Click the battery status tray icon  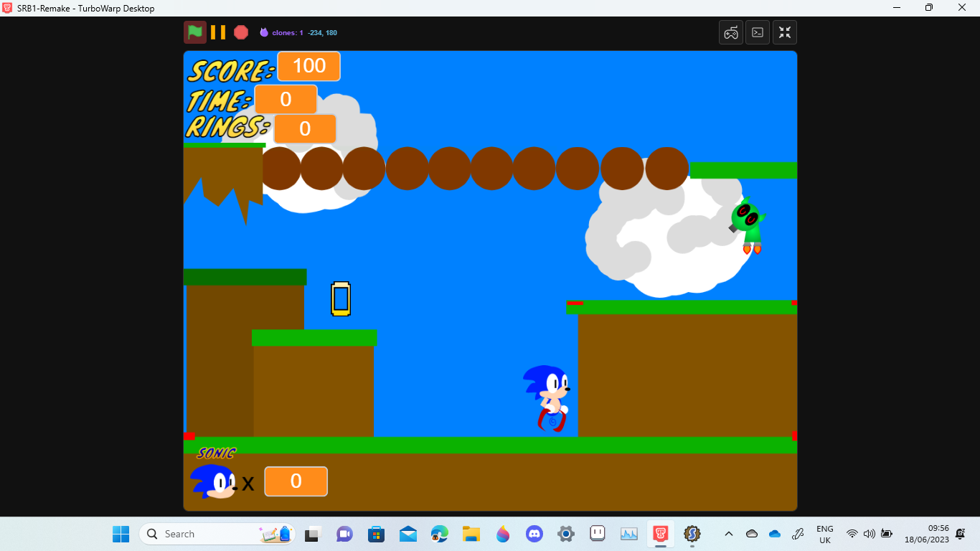click(887, 534)
